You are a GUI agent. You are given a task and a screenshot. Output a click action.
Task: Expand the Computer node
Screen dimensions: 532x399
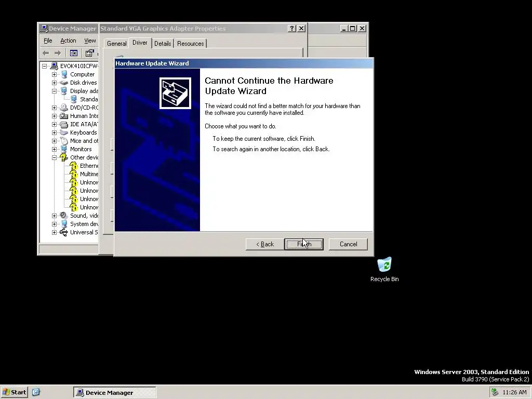tap(54, 74)
